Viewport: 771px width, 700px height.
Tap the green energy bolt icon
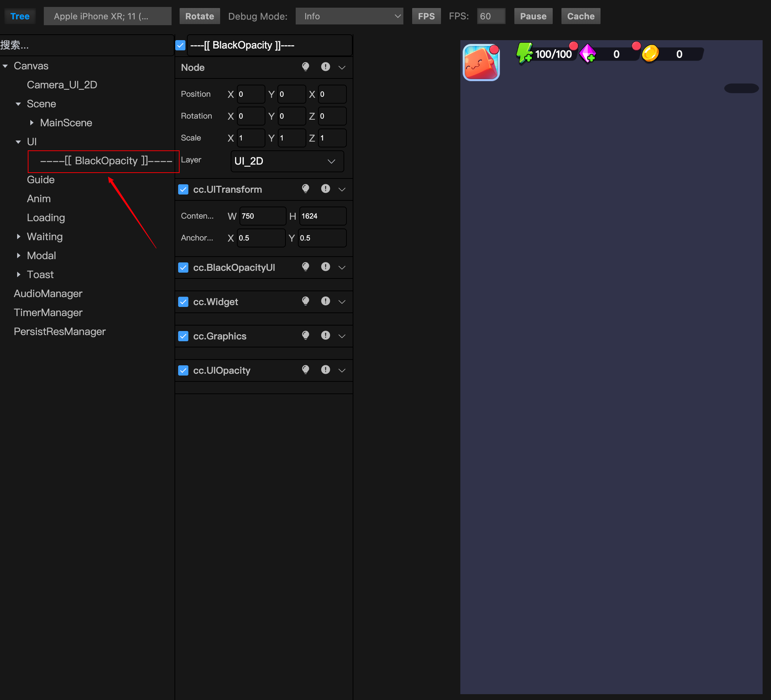tap(524, 53)
